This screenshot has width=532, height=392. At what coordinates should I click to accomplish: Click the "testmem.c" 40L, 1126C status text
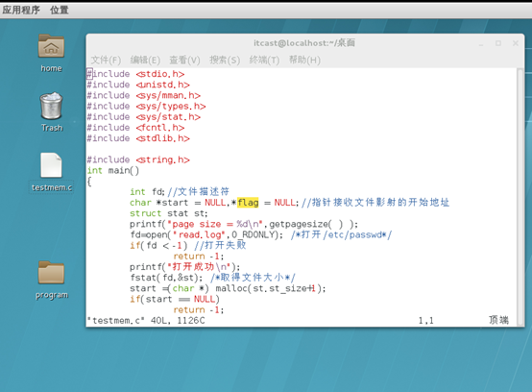click(146, 320)
